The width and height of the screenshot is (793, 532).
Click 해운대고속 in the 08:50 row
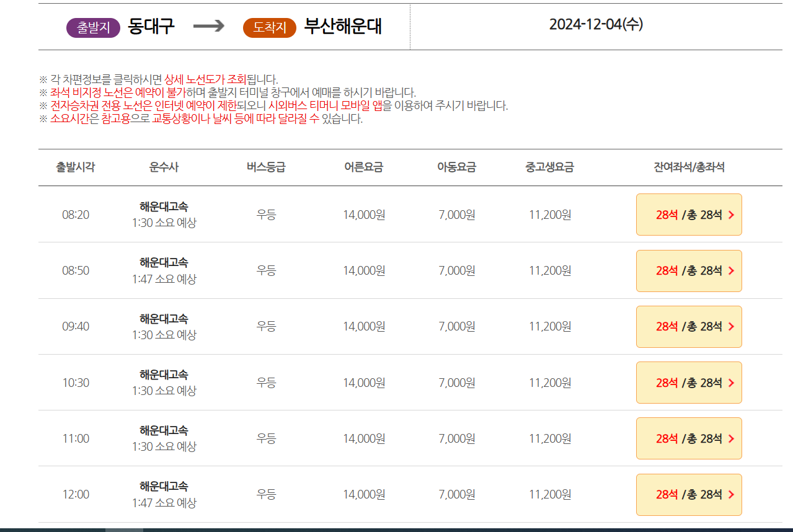tap(164, 262)
